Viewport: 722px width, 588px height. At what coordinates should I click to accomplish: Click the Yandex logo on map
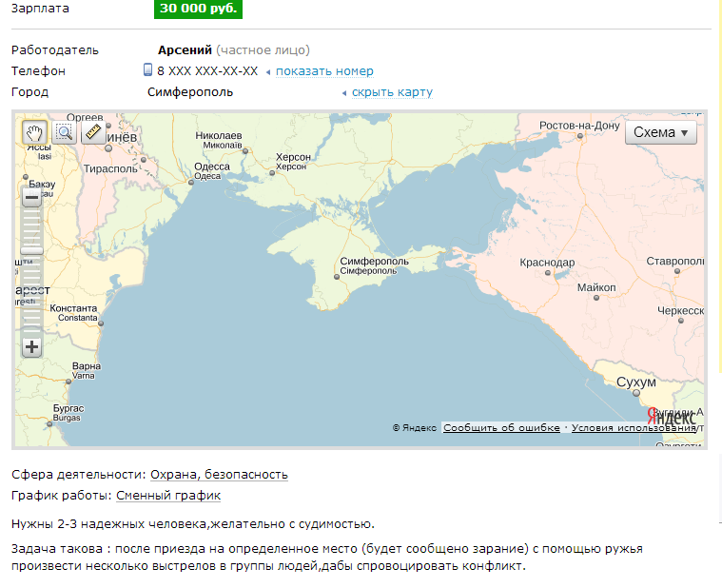pos(671,419)
